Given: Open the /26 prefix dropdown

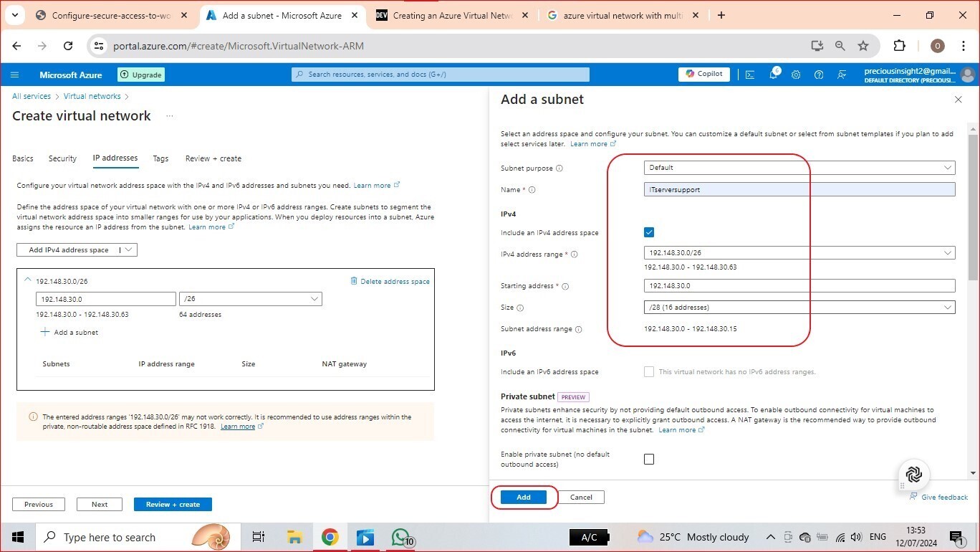Looking at the screenshot, I should (251, 299).
